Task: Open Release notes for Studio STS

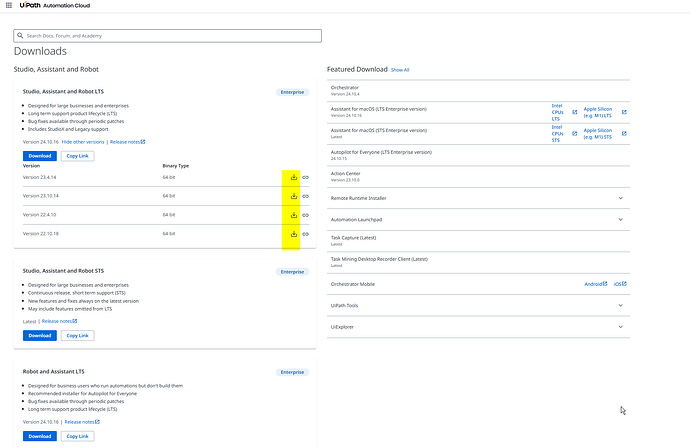Action: coord(59,321)
